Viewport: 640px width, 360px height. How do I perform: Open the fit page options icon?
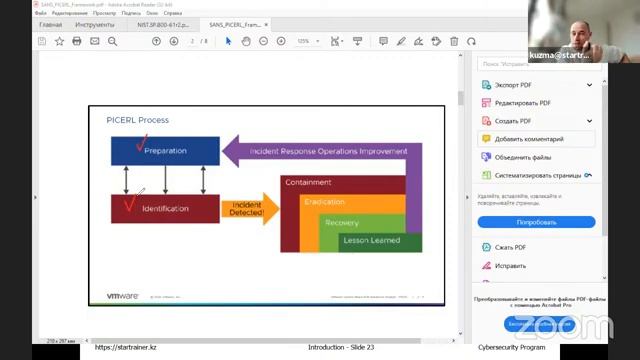(x=336, y=41)
